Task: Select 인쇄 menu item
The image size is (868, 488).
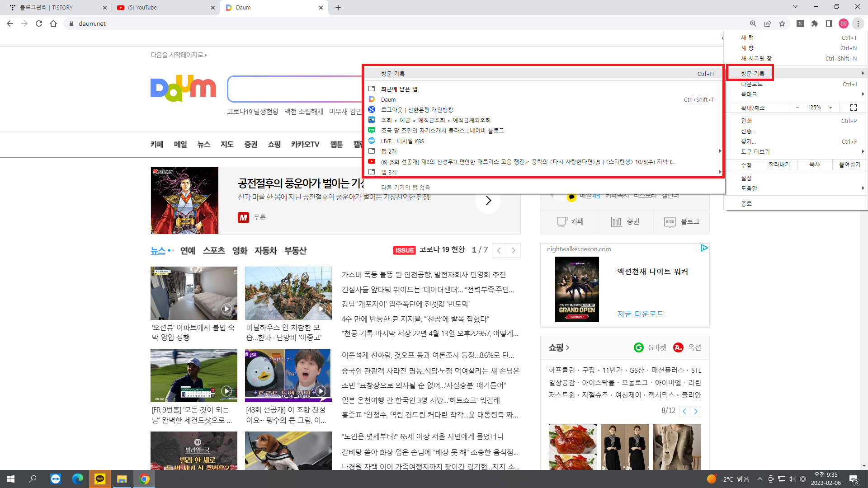Action: click(x=796, y=121)
